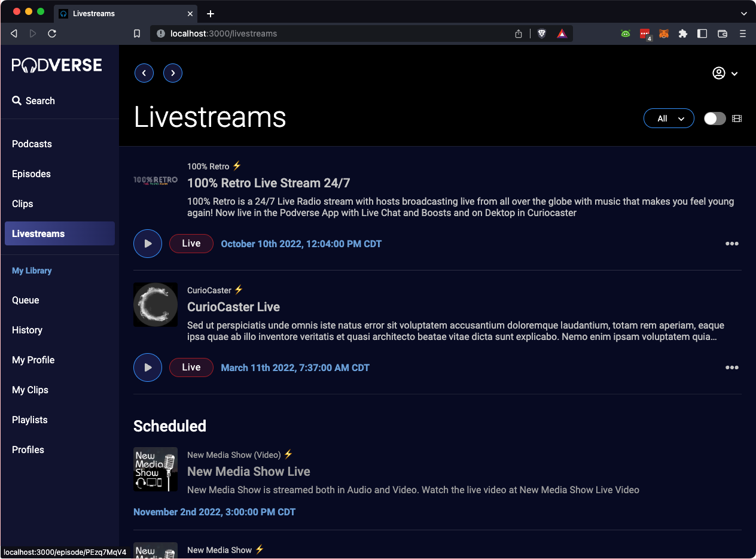
Task: Expand the chevron beside the account icon
Action: point(734,73)
